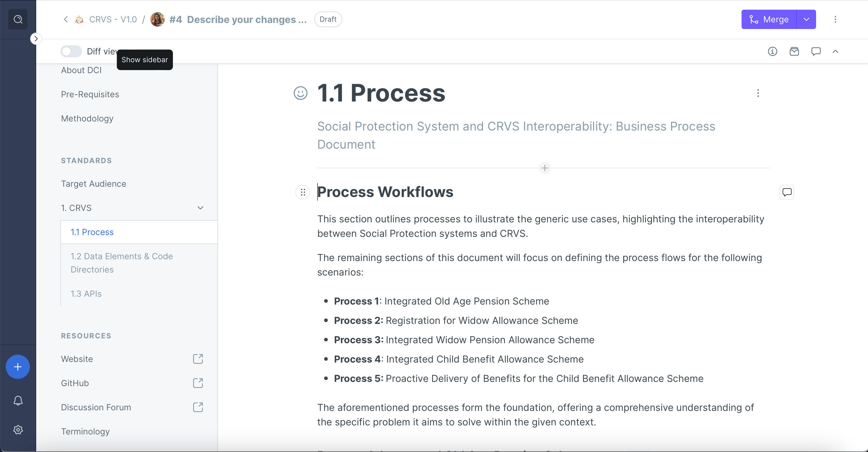The height and width of the screenshot is (452, 868).
Task: Open the comments speech bubble in toolbar
Action: pos(816,51)
